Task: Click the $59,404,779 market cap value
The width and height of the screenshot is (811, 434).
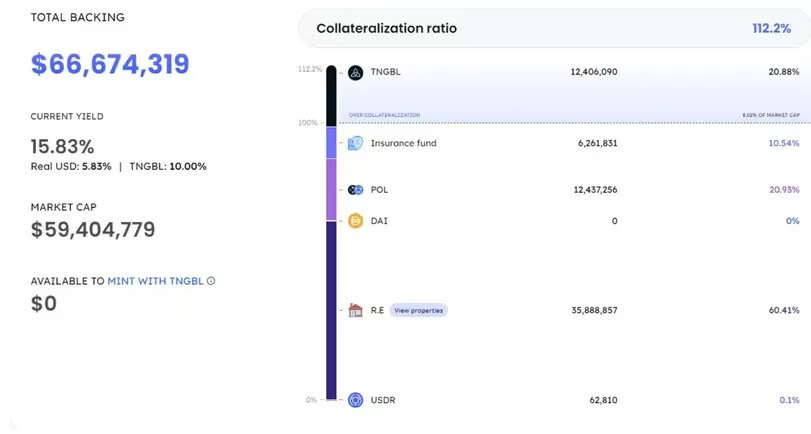Action: (93, 230)
